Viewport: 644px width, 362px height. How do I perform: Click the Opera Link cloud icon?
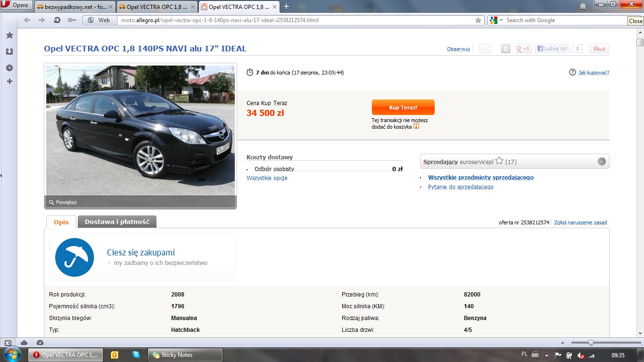pos(24,343)
